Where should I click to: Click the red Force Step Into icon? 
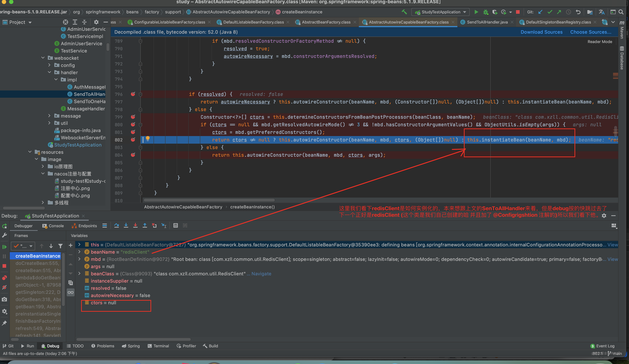point(135,226)
